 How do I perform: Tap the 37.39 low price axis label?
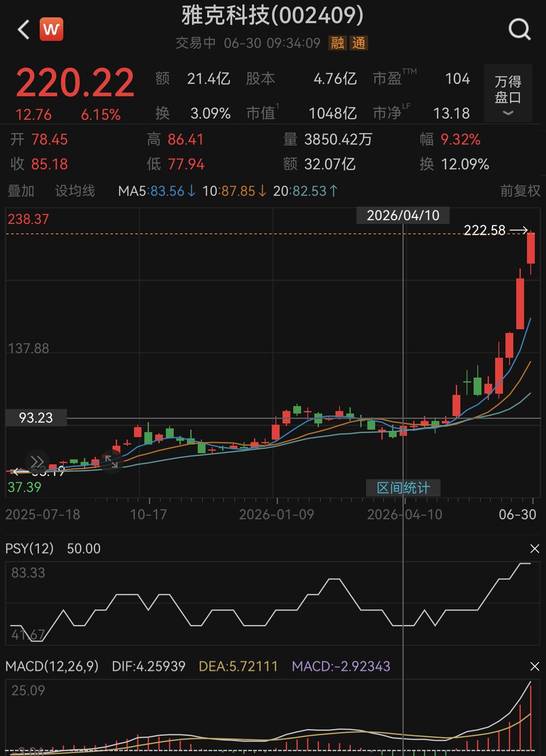(25, 486)
